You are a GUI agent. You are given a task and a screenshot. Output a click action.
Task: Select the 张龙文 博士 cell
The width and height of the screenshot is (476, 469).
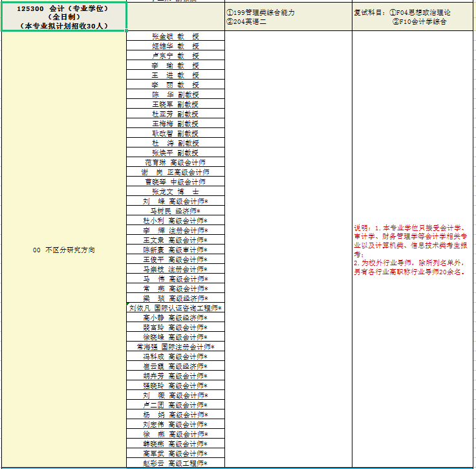175,191
